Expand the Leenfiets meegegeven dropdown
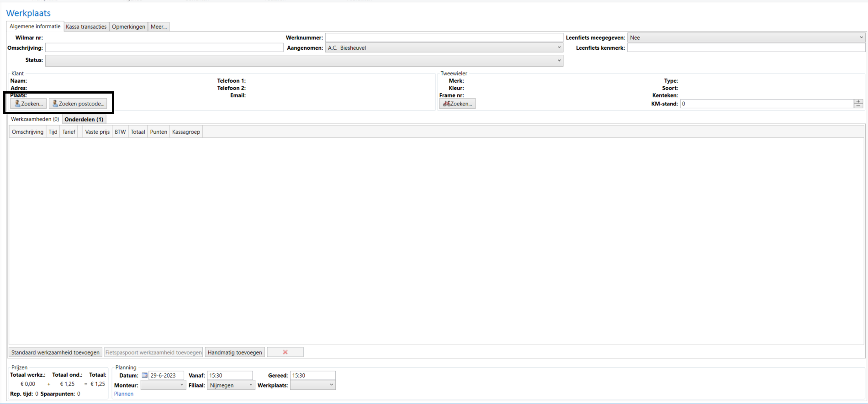This screenshot has width=868, height=404. pos(861,37)
